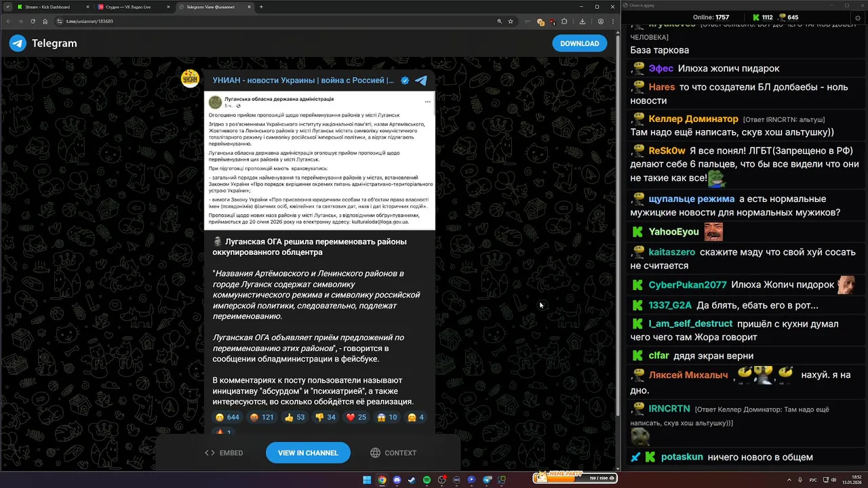Click username I_am_self_destruct in chat
This screenshot has height=488, width=868.
(690, 324)
